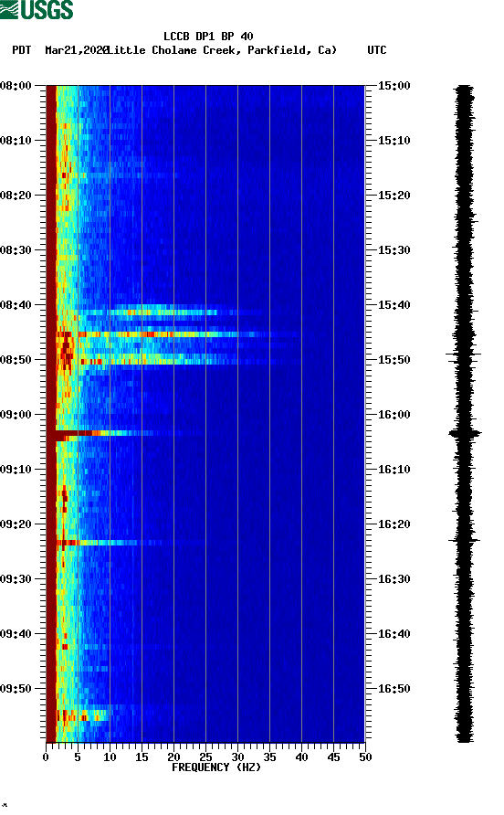Click the 16:20 UTC time label
The image size is (504, 815).
point(394,524)
